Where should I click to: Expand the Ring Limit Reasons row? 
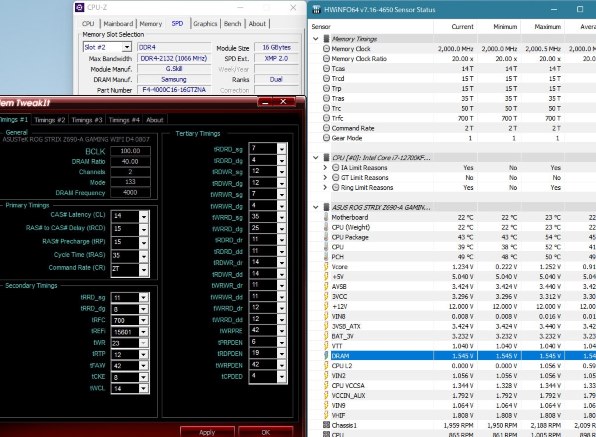325,187
